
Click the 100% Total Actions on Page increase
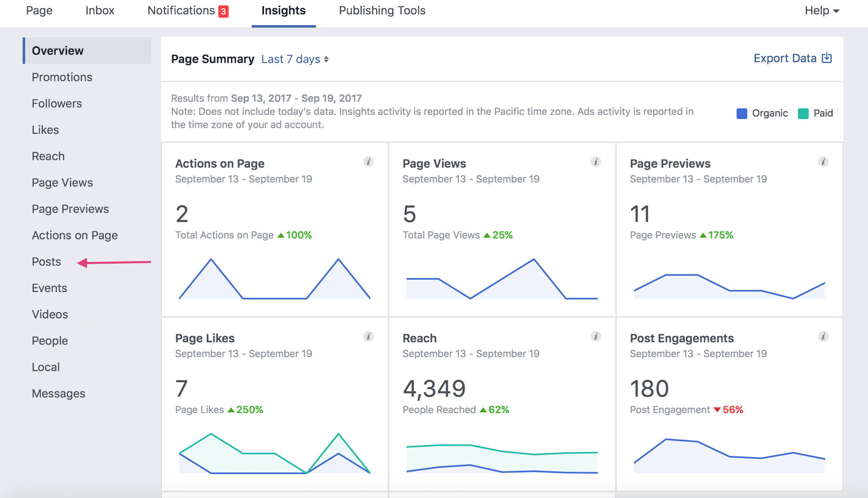[x=295, y=235]
